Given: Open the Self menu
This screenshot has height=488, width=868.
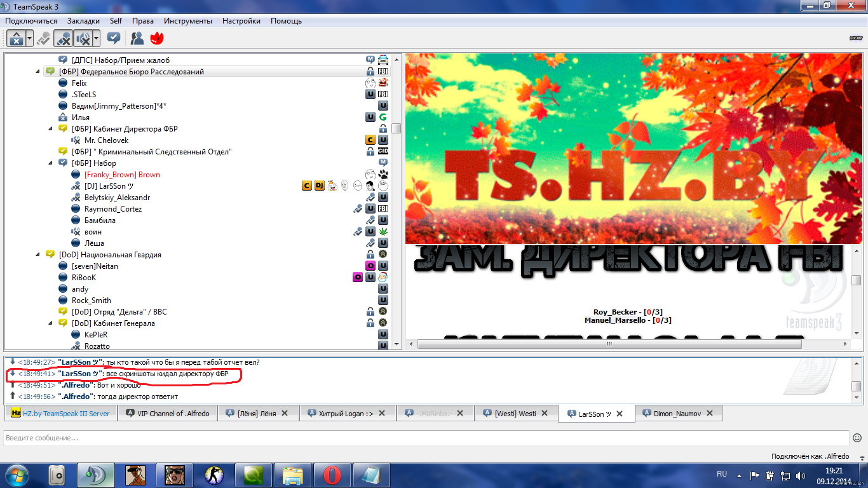Looking at the screenshot, I should 116,21.
